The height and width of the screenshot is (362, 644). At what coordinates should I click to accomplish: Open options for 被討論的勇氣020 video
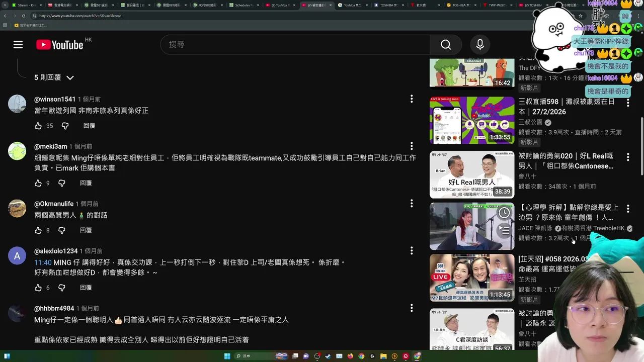[628, 157]
